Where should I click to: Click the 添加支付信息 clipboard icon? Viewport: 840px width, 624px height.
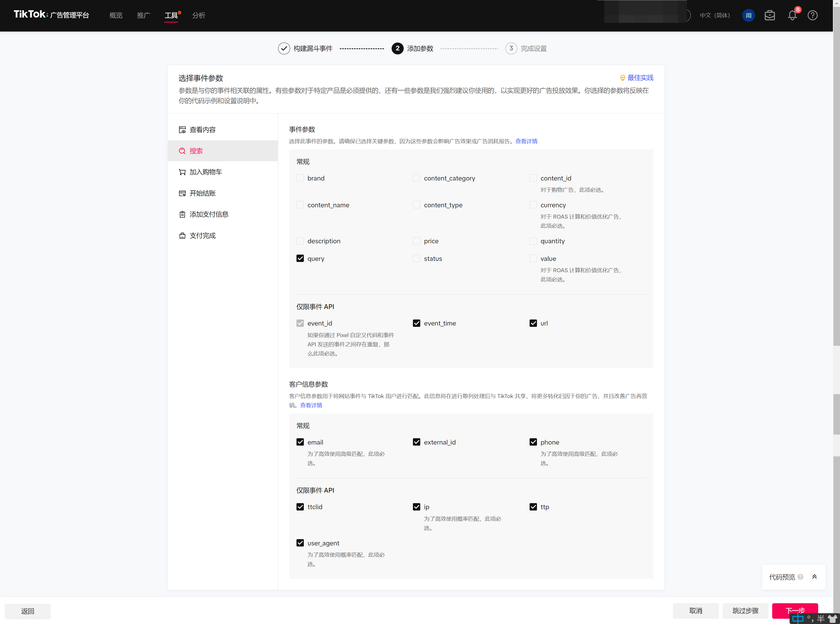(182, 215)
